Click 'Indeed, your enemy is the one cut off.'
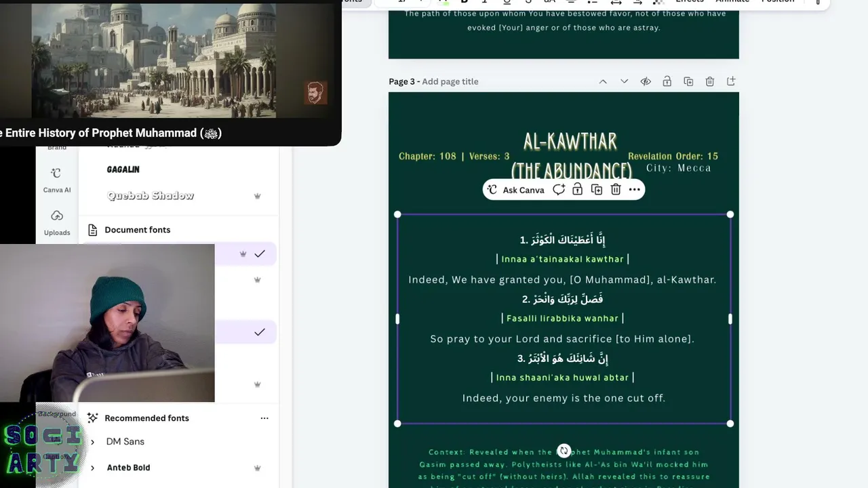The width and height of the screenshot is (868, 488). (564, 398)
